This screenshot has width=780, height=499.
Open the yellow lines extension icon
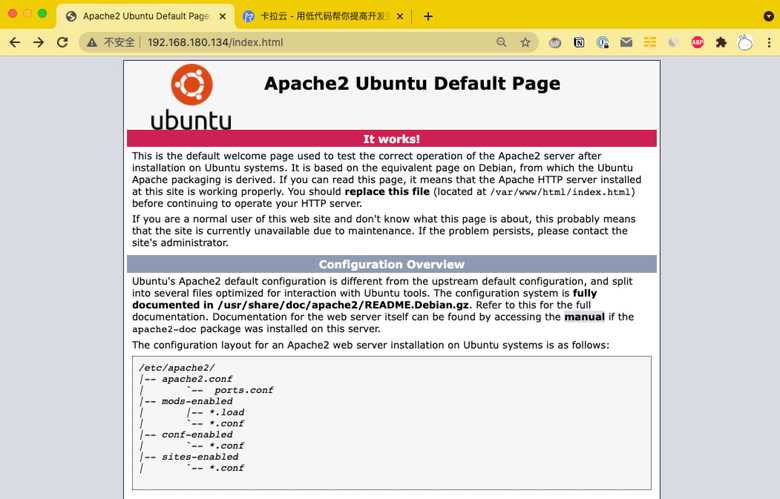coord(650,42)
